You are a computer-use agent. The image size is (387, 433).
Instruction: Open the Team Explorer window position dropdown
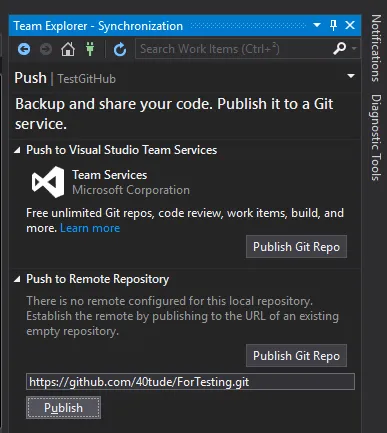tap(317, 25)
